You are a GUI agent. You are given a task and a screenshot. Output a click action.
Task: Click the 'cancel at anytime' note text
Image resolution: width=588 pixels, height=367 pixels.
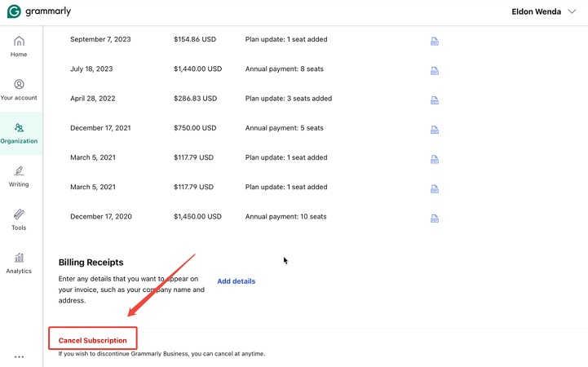pos(161,353)
